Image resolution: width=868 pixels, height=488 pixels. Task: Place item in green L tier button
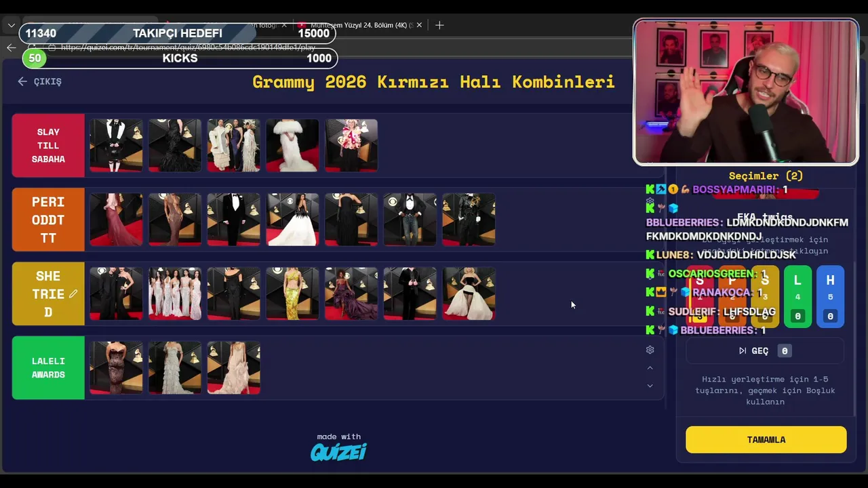(x=797, y=296)
